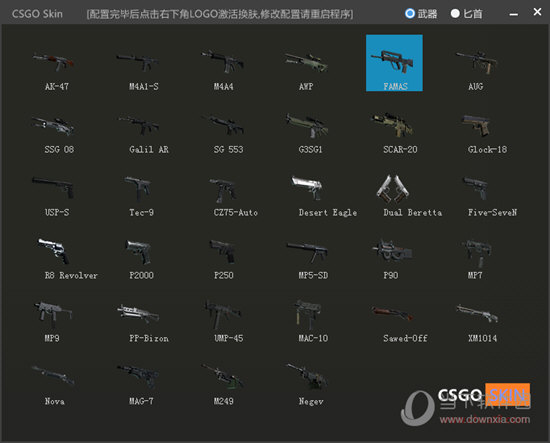Select the SCAR-20 sniper icon

click(x=392, y=125)
